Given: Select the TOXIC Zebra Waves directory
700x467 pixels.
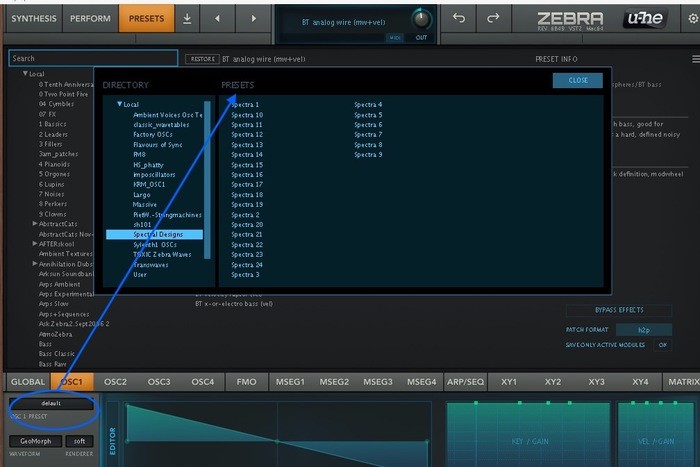Looking at the screenshot, I should coord(162,254).
